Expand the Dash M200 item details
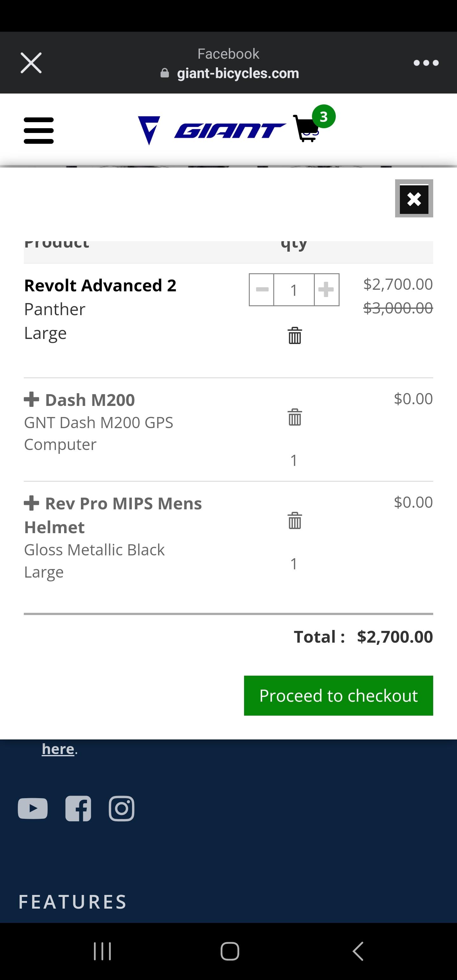Screen dimensions: 457x980 coord(32,399)
